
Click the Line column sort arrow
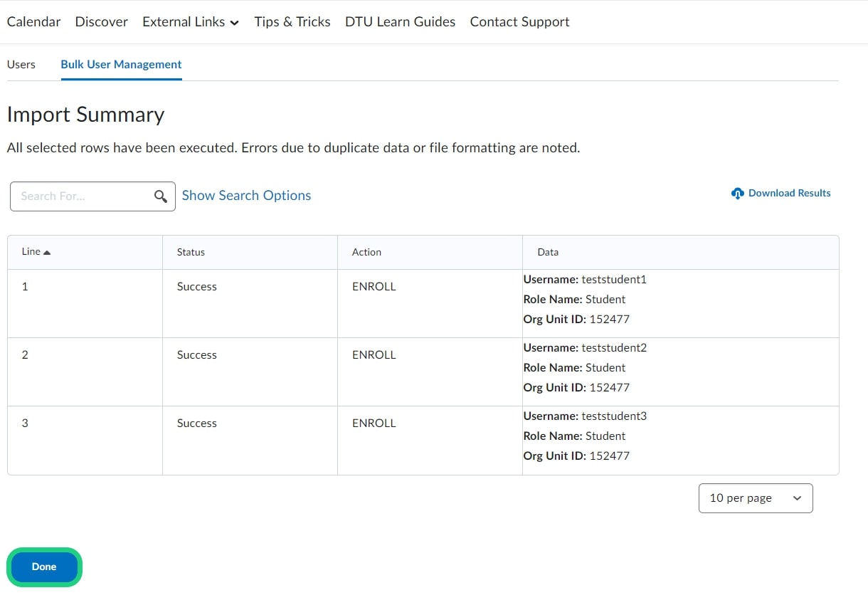point(47,253)
